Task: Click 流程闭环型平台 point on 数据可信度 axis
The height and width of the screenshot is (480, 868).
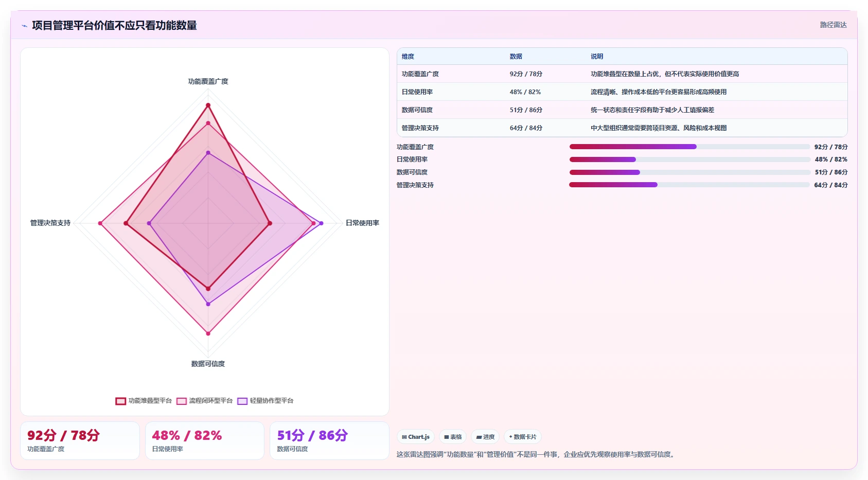Action: [x=208, y=333]
